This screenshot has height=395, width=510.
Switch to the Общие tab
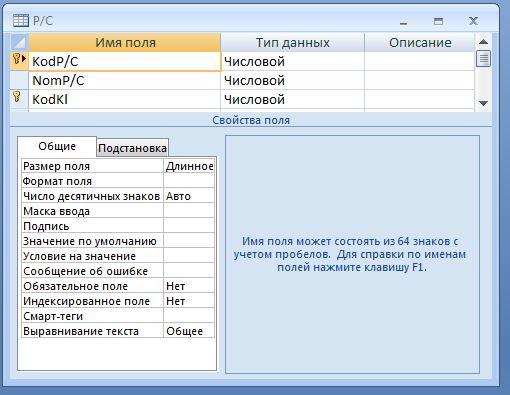(x=57, y=146)
